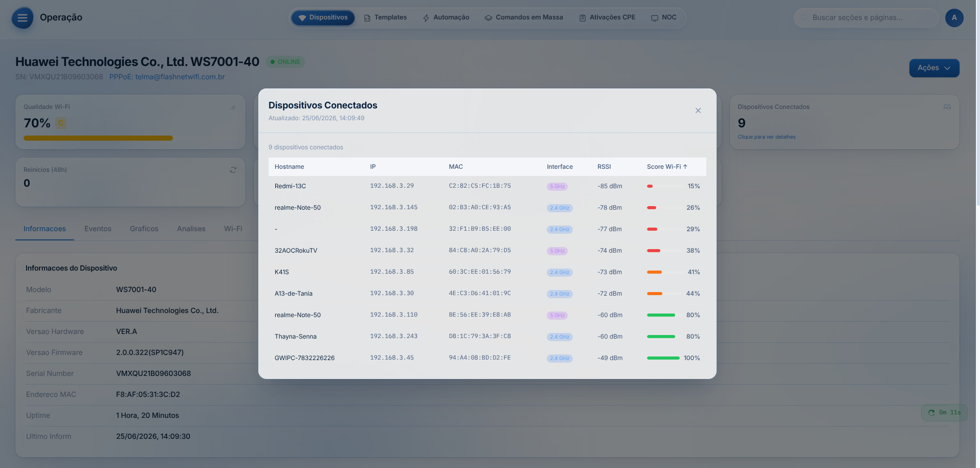Click the refresh icon in Reinicios card
980x468 pixels.
coord(233,170)
